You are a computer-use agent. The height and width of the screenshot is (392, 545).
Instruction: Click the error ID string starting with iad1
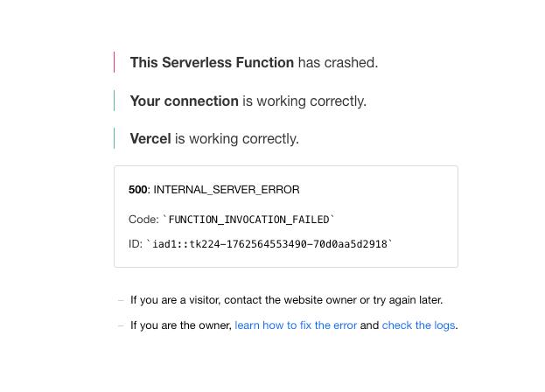pos(269,244)
